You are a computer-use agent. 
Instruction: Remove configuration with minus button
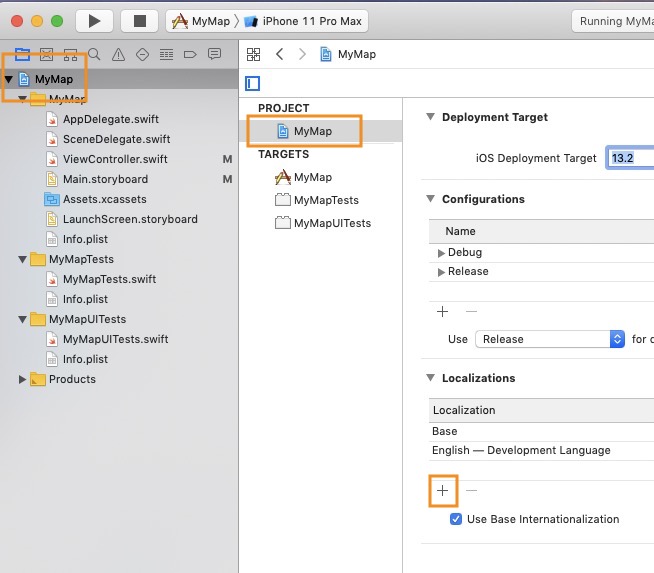[471, 312]
